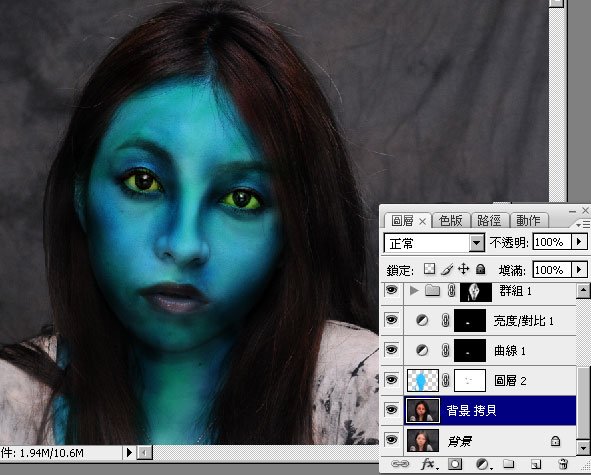Image resolution: width=591 pixels, height=475 pixels.
Task: Switch to the 路徑 tab
Action: [x=489, y=221]
